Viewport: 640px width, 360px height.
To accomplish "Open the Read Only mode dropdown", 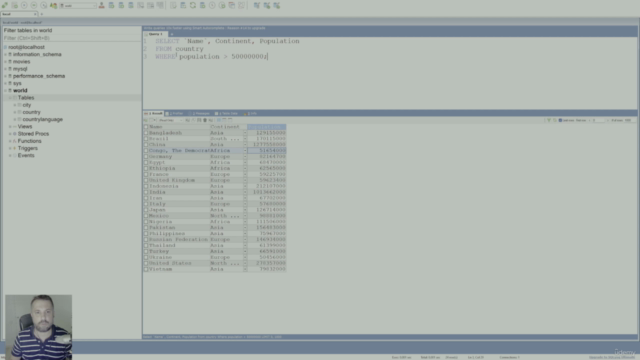I will pyautogui.click(x=170, y=120).
